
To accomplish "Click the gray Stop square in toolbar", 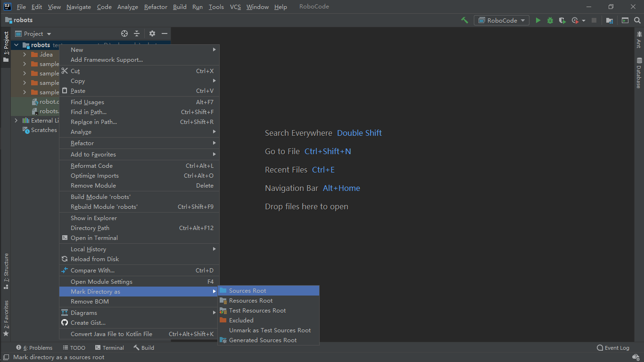I will click(594, 20).
